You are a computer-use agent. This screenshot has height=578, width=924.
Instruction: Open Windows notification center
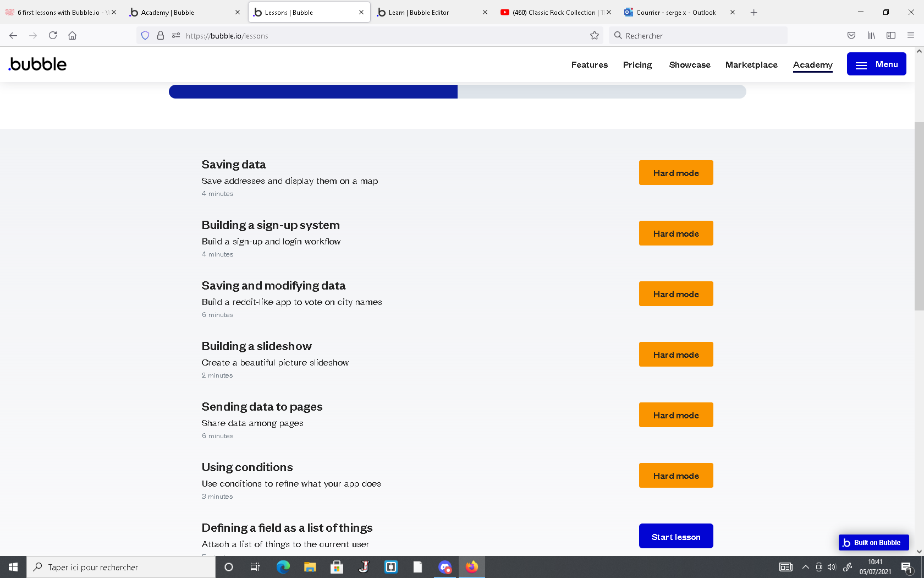coord(907,567)
